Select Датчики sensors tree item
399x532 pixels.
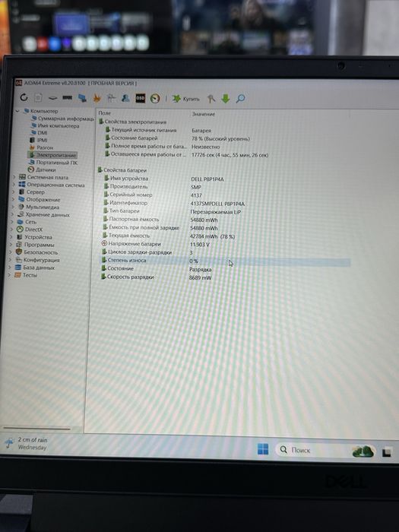click(41, 169)
